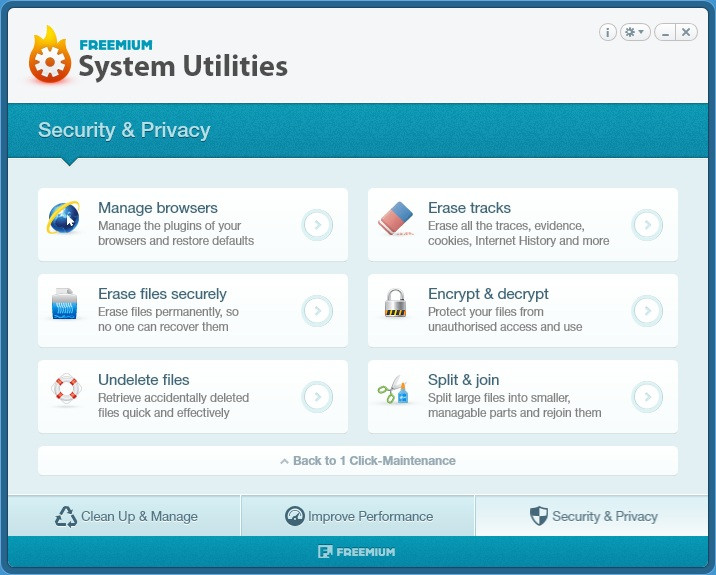Open the info button at top right
This screenshot has height=575, width=716.
607,32
